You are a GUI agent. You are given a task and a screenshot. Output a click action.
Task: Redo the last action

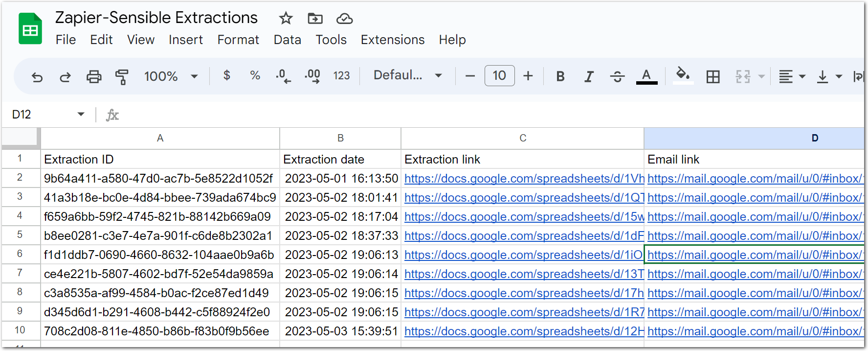click(x=65, y=76)
